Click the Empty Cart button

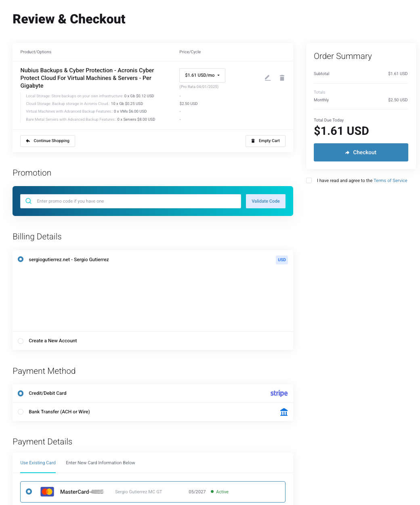tap(265, 141)
